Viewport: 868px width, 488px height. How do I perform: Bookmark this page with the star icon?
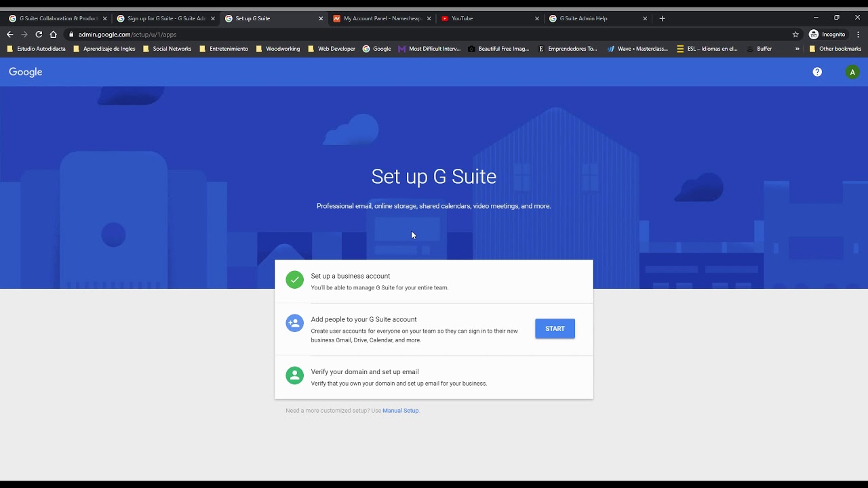(795, 35)
